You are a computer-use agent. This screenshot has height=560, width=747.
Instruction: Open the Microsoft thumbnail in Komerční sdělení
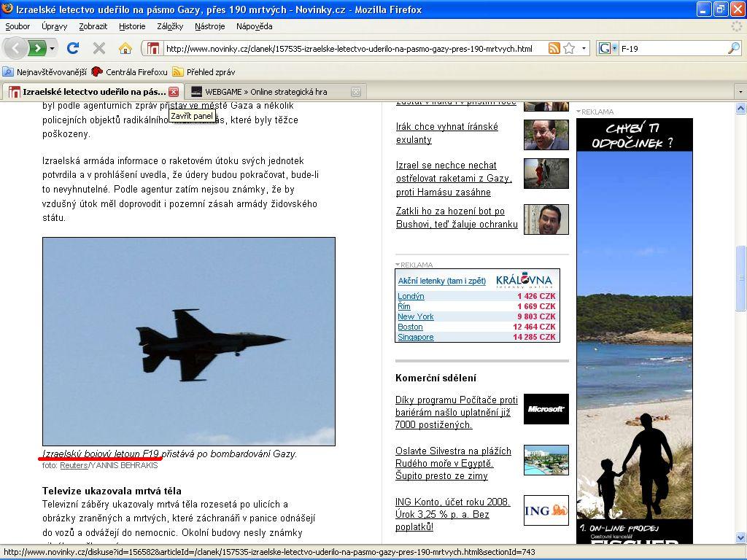point(546,409)
